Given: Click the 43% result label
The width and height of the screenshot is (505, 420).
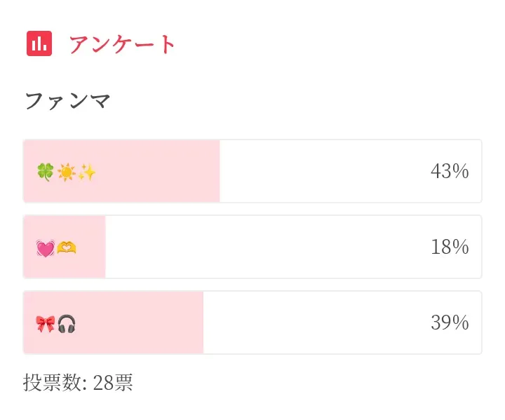Looking at the screenshot, I should 450,172.
